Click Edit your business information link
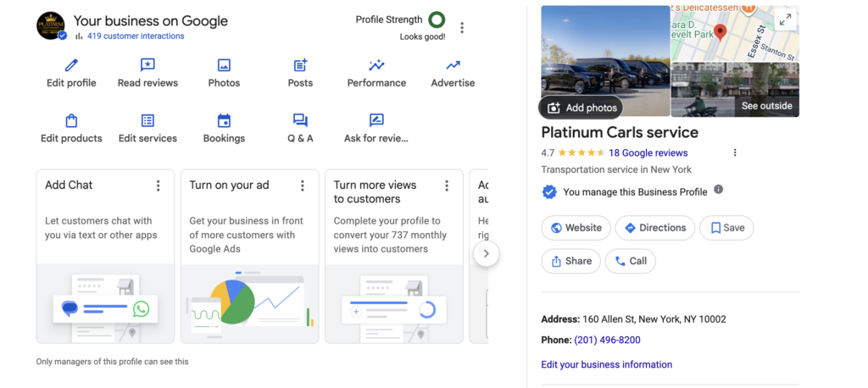Viewport: 868px width, 388px height. pyautogui.click(x=606, y=364)
